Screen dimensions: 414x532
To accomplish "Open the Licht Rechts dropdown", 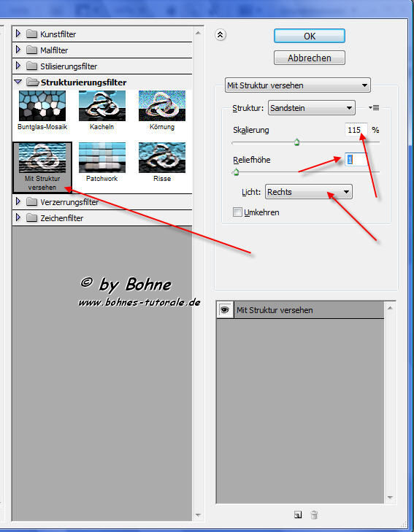I will pos(308,192).
